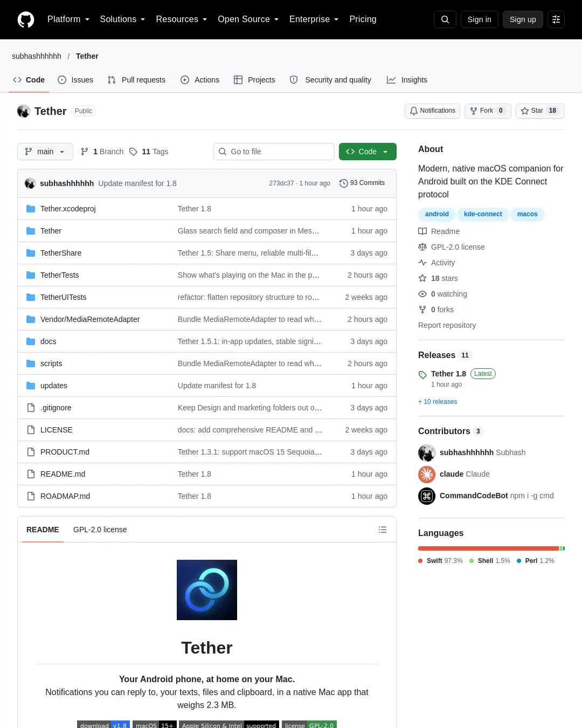The image size is (582, 728).
Task: Click the eye icon next to 0 watching
Action: [x=422, y=294]
